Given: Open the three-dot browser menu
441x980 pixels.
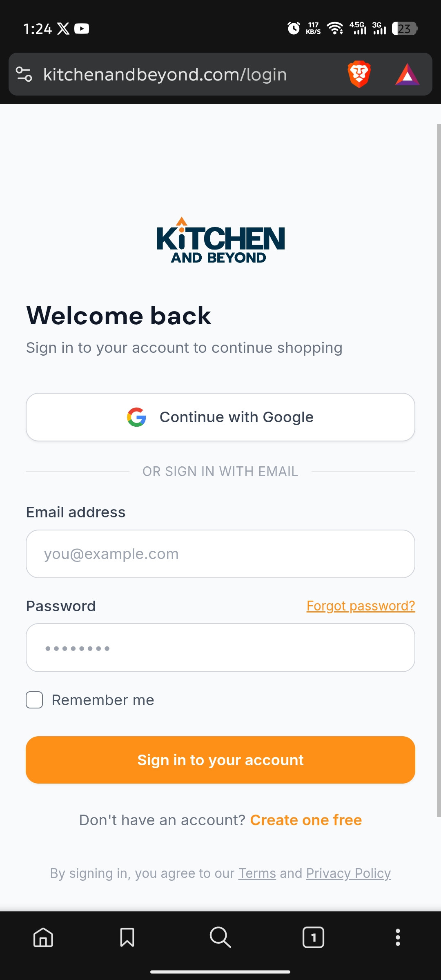Looking at the screenshot, I should pos(398,937).
